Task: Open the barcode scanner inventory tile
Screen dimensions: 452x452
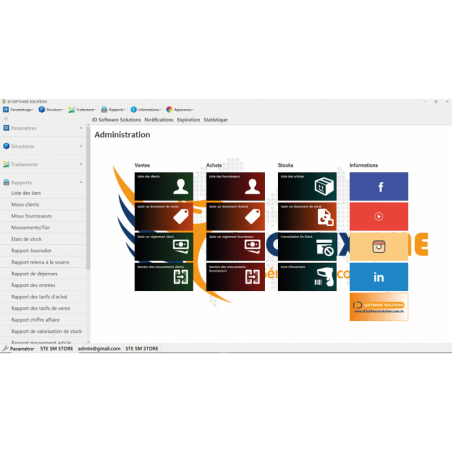Action: pos(307,277)
